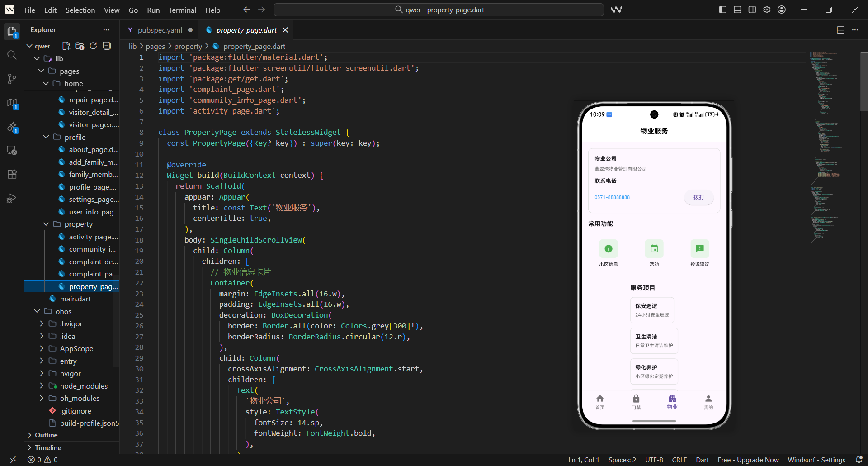This screenshot has width=868, height=466.
Task: Collapse all folders in explorer
Action: 107,46
